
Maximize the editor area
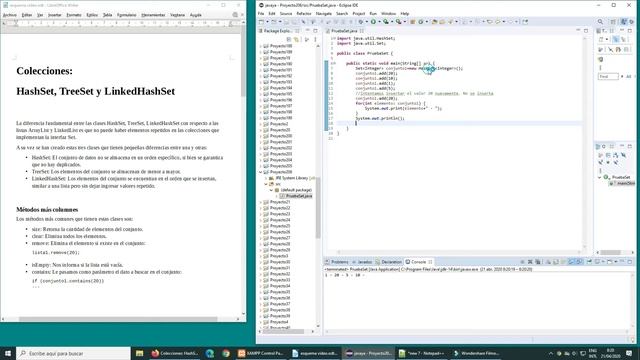[586, 31]
